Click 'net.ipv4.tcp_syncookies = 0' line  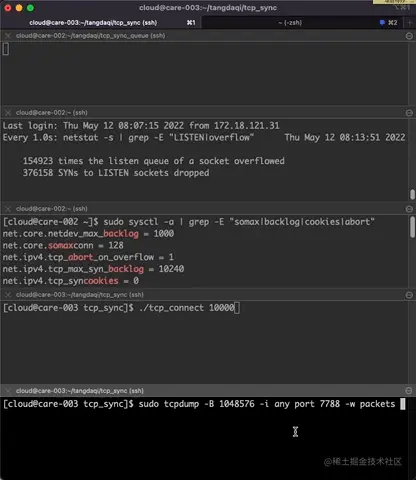coord(71,281)
